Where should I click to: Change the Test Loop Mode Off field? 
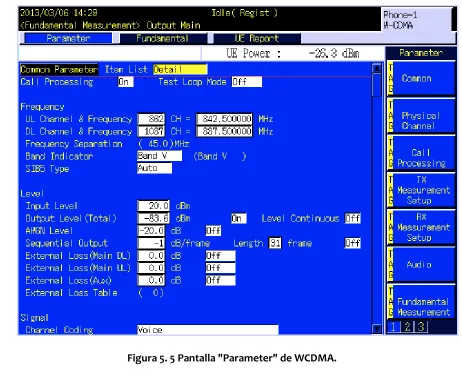[247, 82]
